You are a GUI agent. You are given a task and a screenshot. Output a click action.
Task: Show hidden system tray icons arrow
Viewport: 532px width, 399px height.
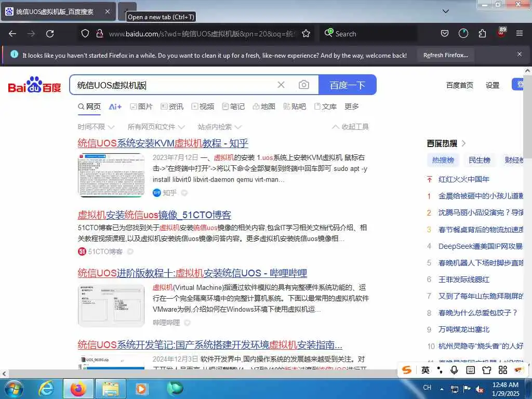click(442, 390)
